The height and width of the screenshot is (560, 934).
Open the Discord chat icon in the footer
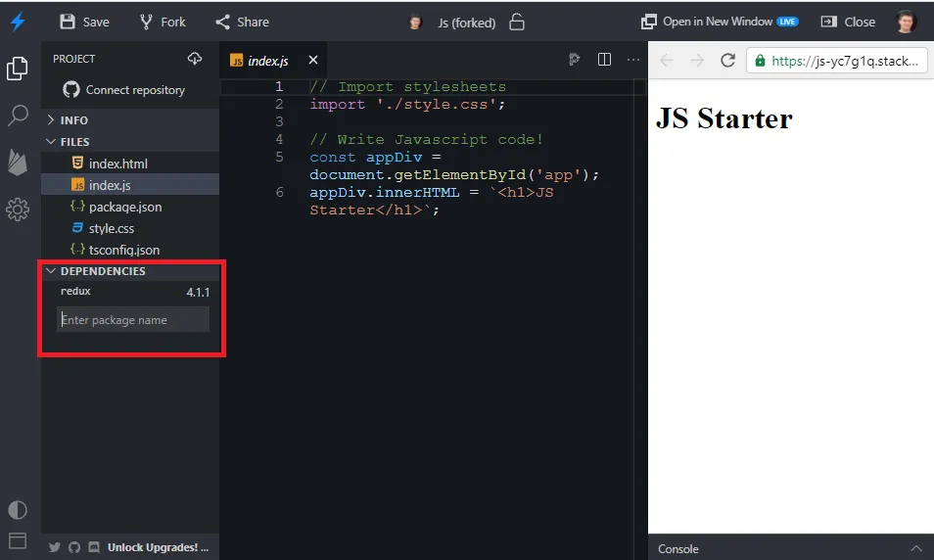(x=94, y=547)
